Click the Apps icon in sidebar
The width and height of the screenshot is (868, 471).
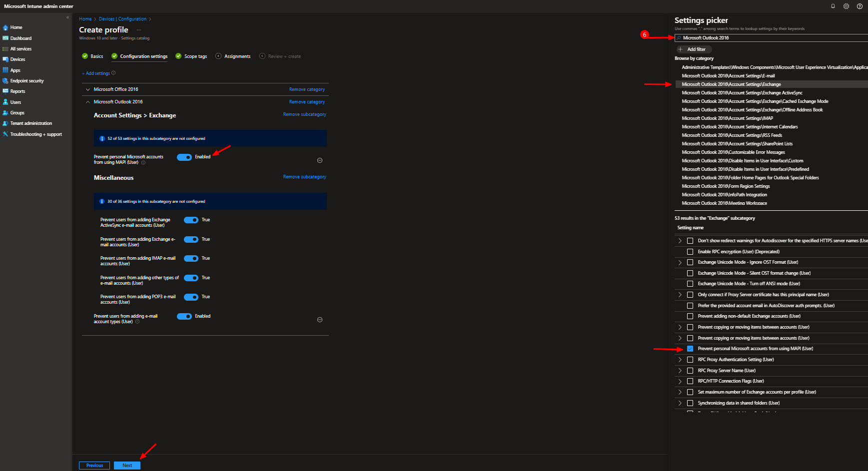click(5, 70)
